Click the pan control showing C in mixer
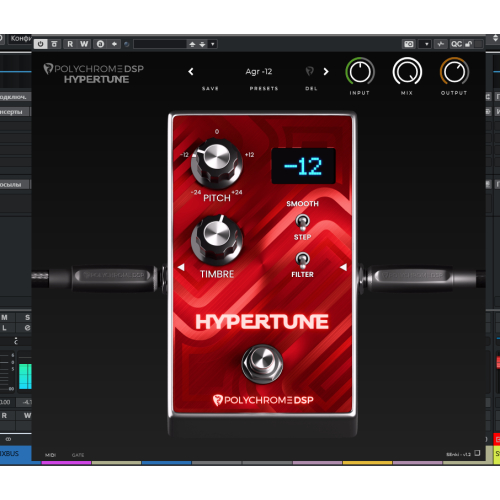500x500 pixels. pyautogui.click(x=16, y=341)
